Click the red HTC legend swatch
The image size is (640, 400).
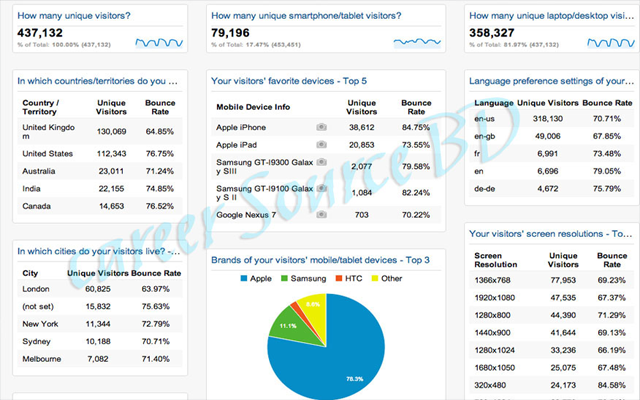pyautogui.click(x=339, y=278)
